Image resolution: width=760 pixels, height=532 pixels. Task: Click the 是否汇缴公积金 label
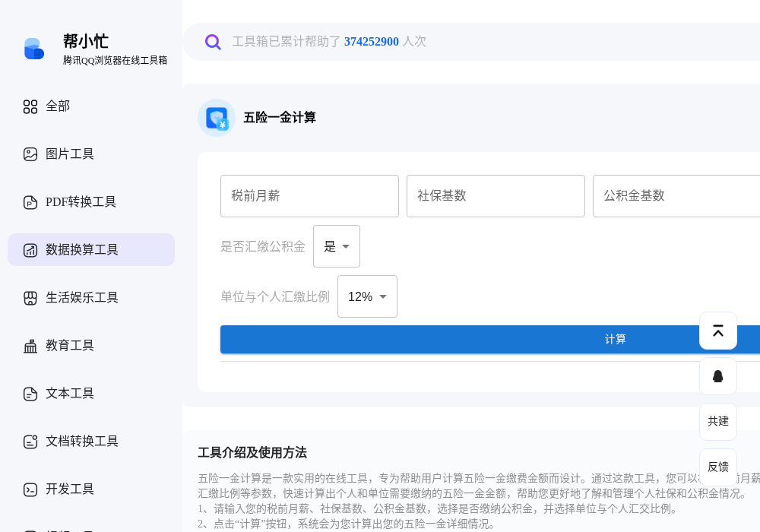263,246
